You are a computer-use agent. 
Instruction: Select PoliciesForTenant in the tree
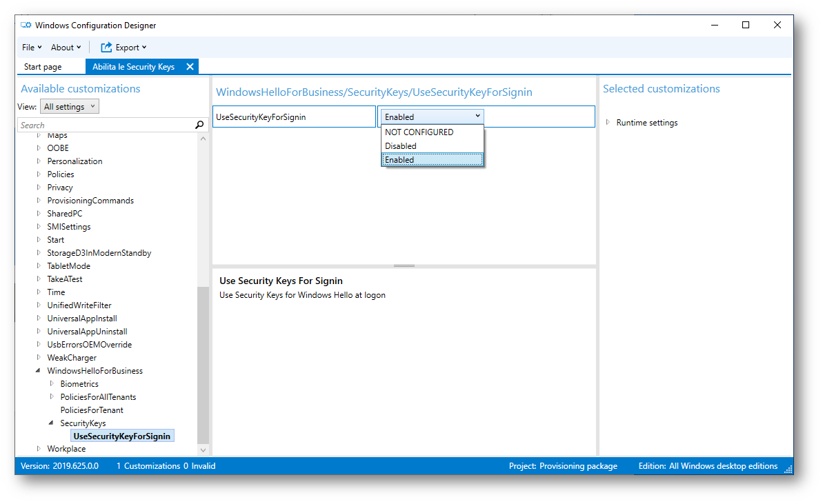point(92,410)
